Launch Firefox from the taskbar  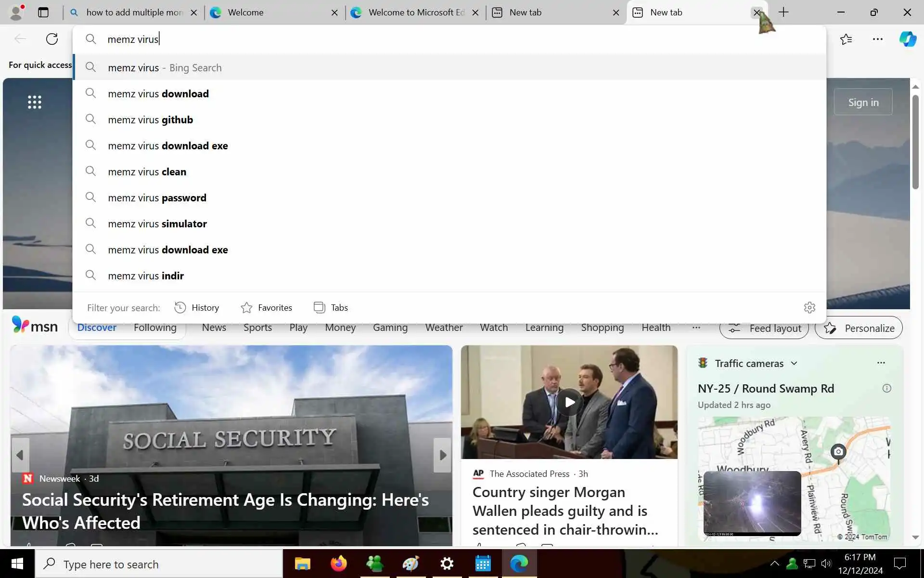(x=338, y=564)
